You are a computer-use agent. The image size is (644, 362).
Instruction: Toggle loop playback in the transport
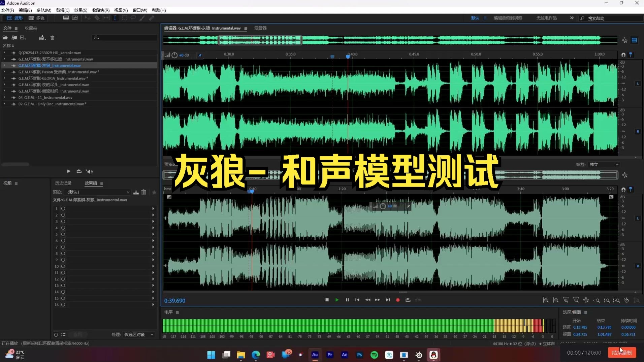tap(408, 300)
